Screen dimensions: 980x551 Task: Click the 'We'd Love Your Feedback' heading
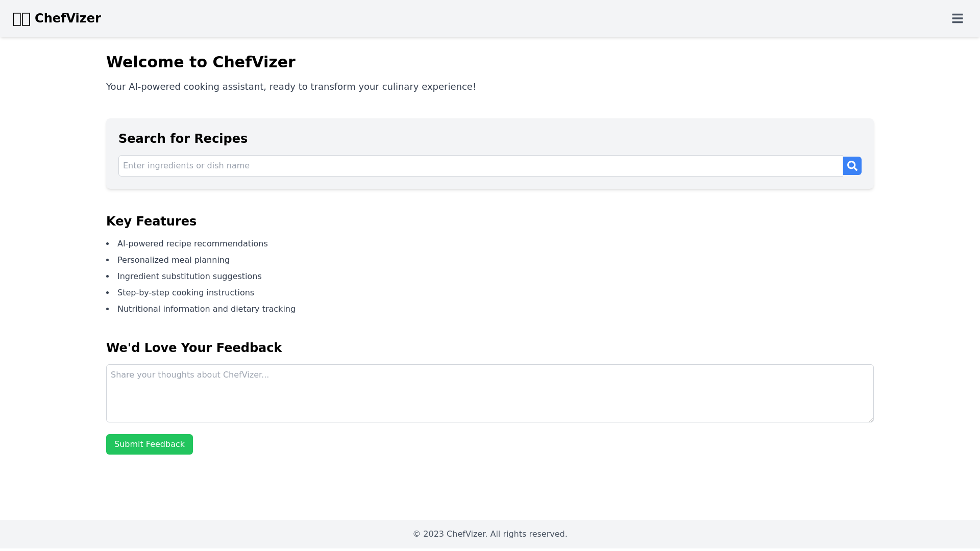[x=194, y=347]
